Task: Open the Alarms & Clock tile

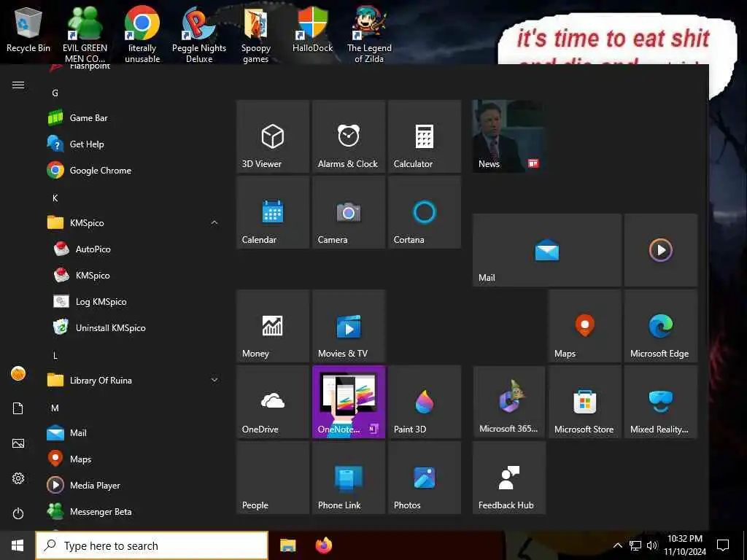Action: pos(348,136)
